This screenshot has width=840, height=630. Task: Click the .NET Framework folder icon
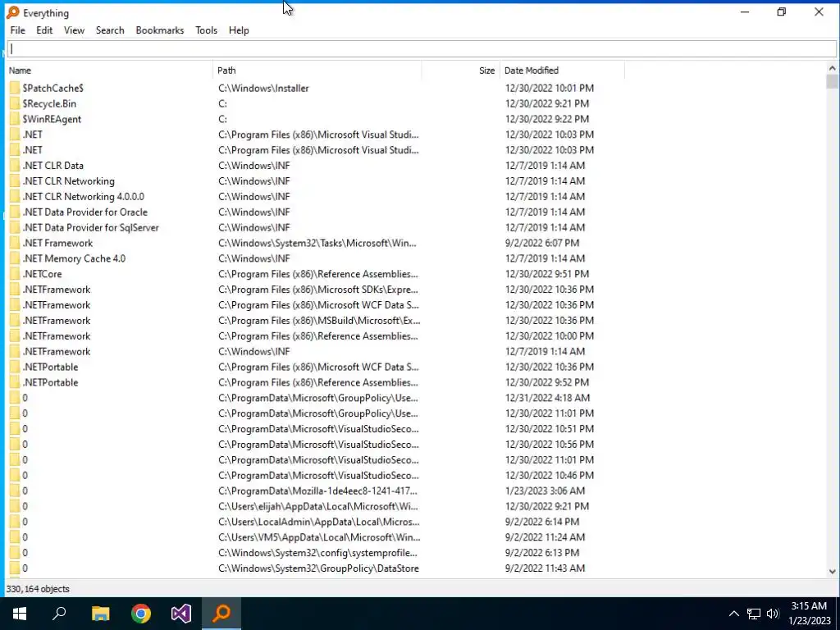point(15,243)
